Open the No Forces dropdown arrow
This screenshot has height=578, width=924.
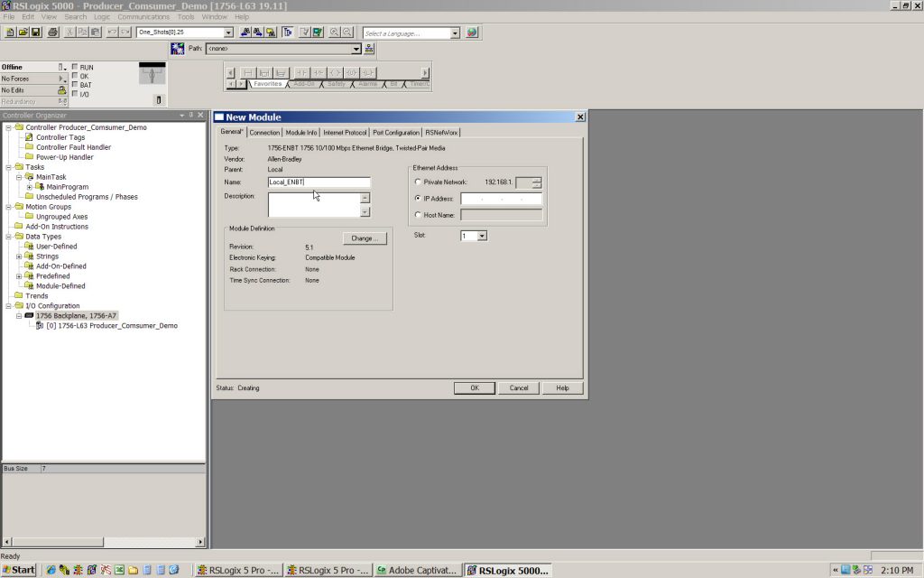(x=61, y=79)
